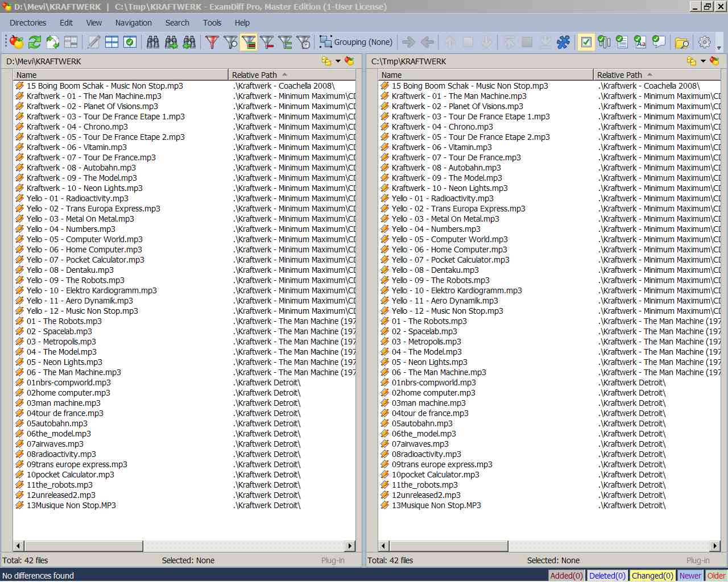Click left pane horizontal scrollbar right arrow

tap(350, 546)
